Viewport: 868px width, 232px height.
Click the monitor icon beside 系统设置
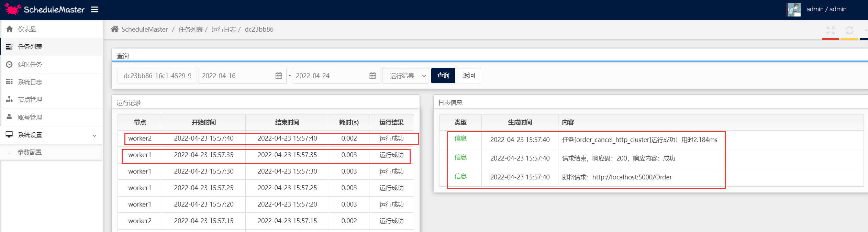[x=9, y=135]
